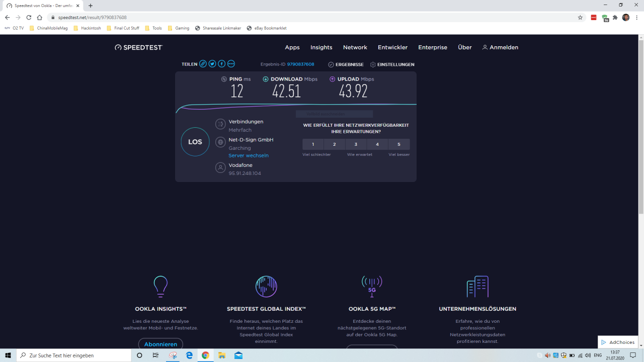Open Mail app from taskbar
This screenshot has height=362, width=644.
coord(238,355)
